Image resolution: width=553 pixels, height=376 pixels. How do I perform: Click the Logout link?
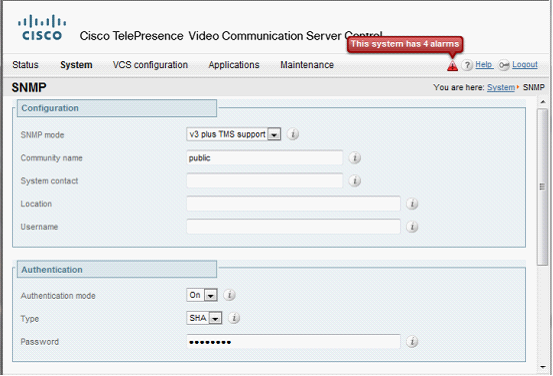[525, 65]
